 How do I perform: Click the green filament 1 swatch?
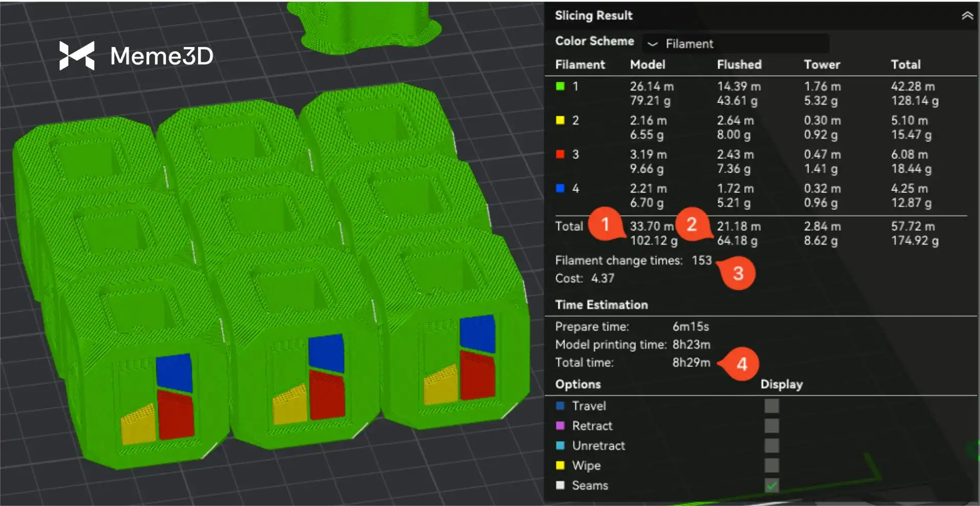(560, 86)
